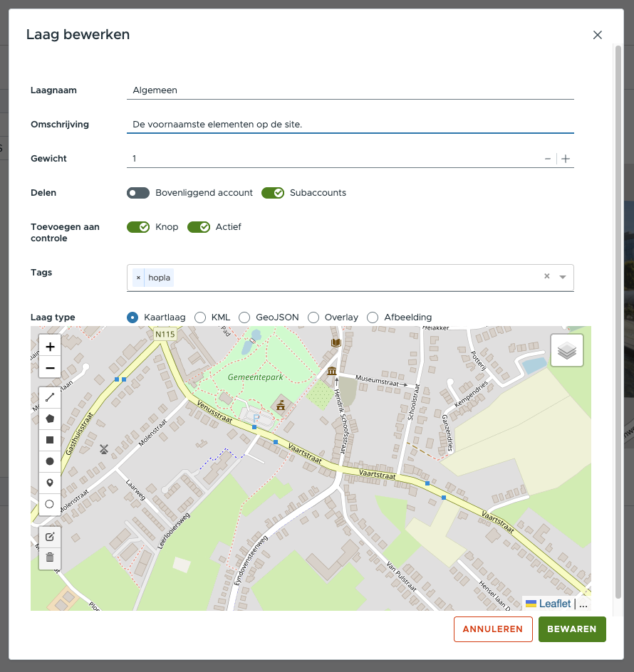
Task: Select the GeoJSON layer type
Action: click(244, 317)
